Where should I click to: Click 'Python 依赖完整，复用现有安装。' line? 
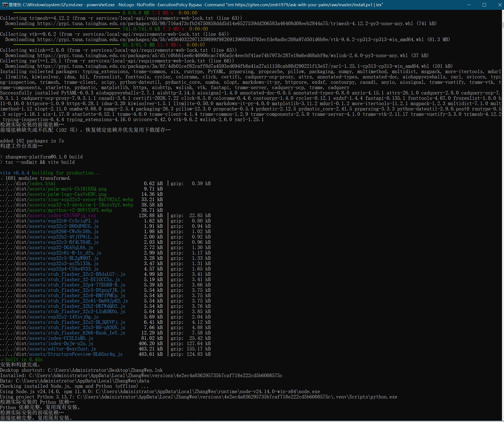40,408
